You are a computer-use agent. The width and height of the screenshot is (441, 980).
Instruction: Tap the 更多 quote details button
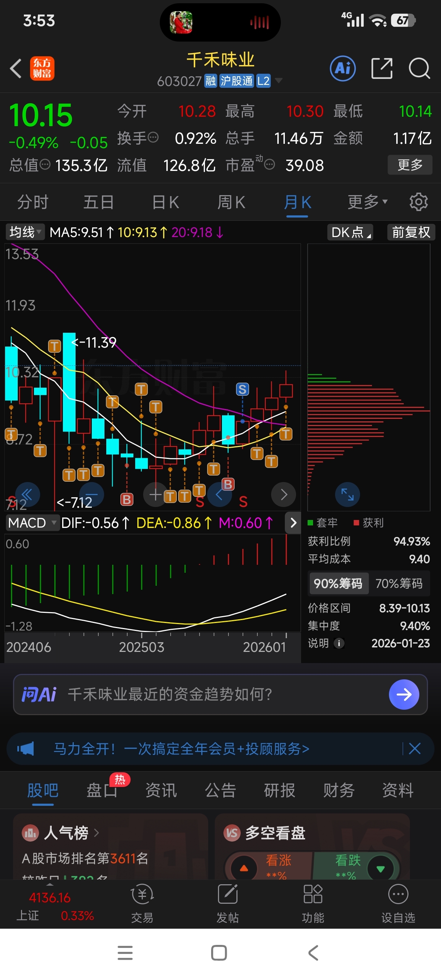click(x=410, y=165)
